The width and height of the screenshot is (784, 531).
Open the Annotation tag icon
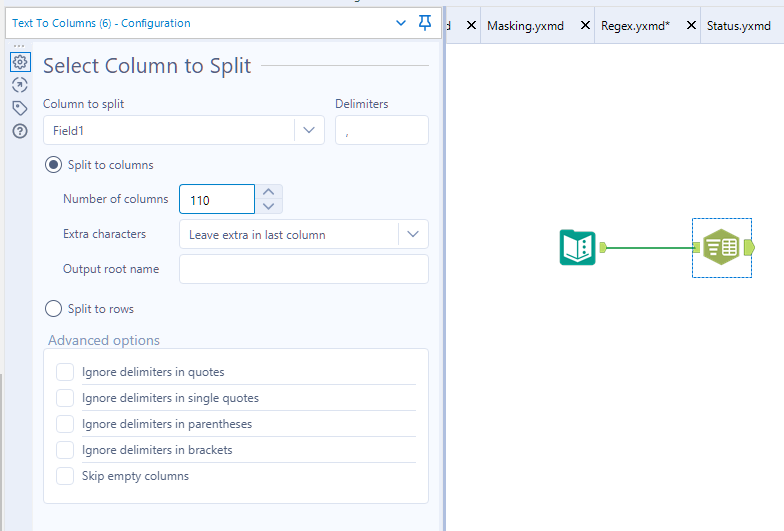[x=19, y=108]
